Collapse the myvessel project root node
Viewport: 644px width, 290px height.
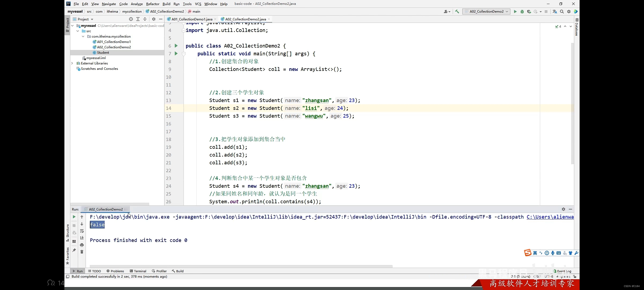(72, 26)
